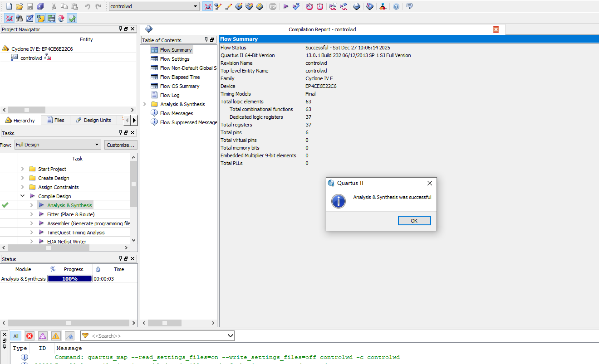Expand Fitter (Place & Route) task
This screenshot has width=599, height=364.
pos(32,214)
